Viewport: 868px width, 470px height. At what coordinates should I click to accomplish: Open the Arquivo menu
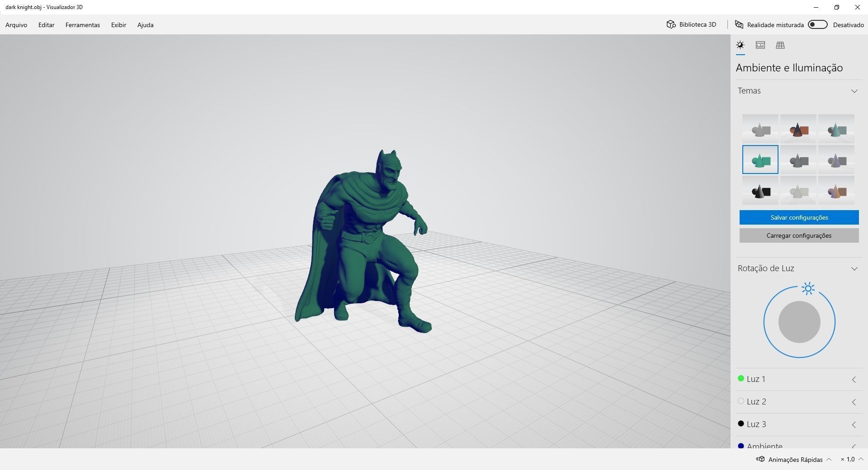[16, 25]
